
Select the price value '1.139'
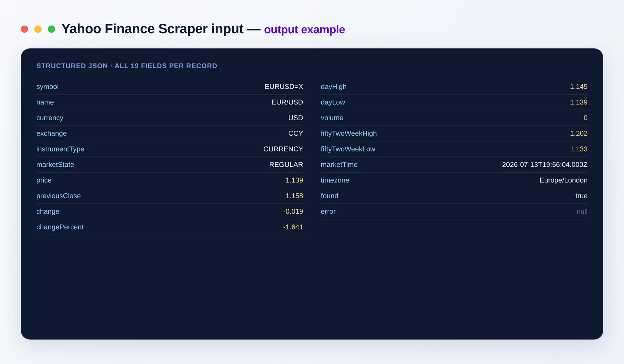click(294, 180)
